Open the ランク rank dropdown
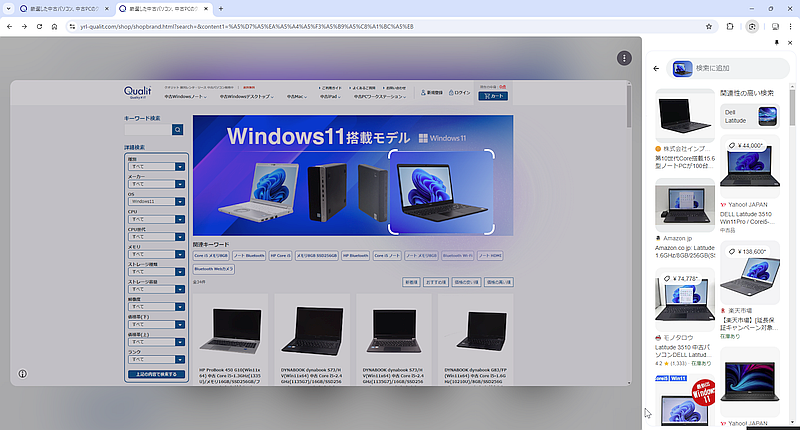Viewport: 800px width, 430px height. (156, 360)
